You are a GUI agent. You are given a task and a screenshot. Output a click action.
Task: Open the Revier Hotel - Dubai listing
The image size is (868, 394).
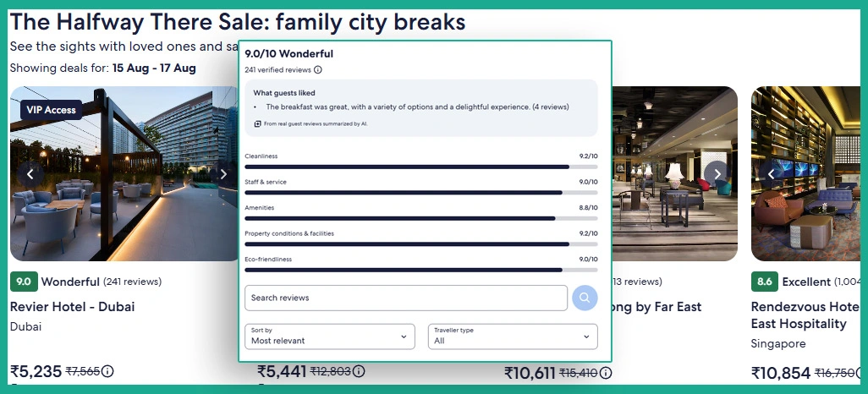click(72, 307)
